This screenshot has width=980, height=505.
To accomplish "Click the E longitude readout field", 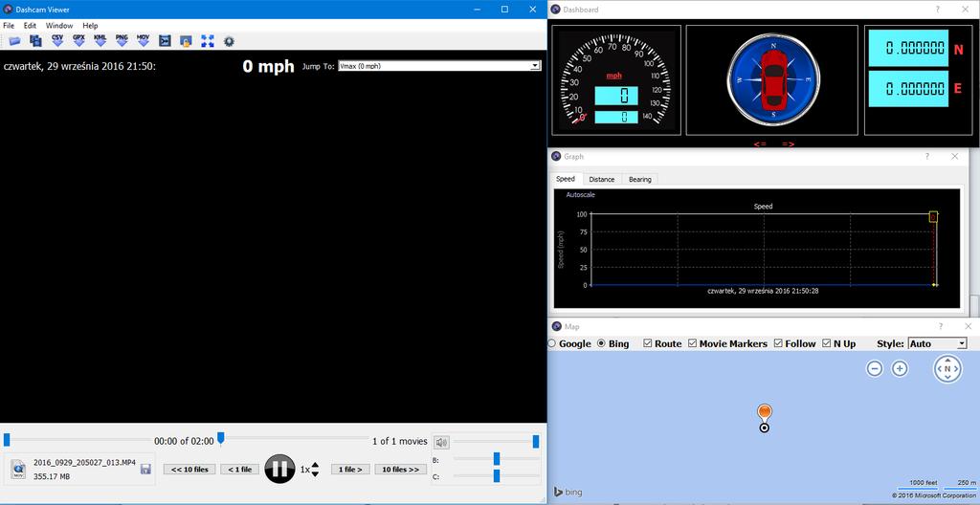I will click(908, 89).
